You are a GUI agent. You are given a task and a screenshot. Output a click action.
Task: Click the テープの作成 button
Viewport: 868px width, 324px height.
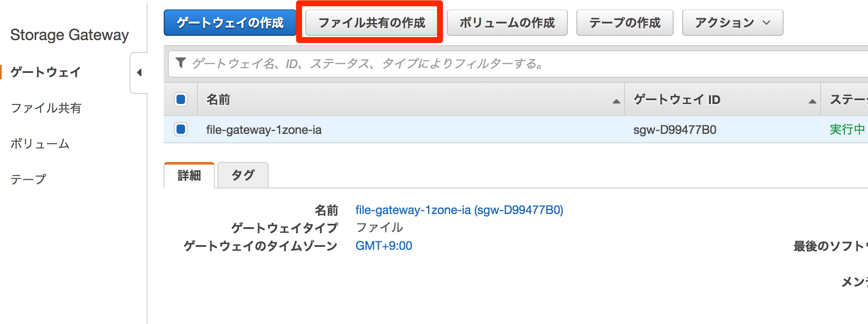click(625, 23)
